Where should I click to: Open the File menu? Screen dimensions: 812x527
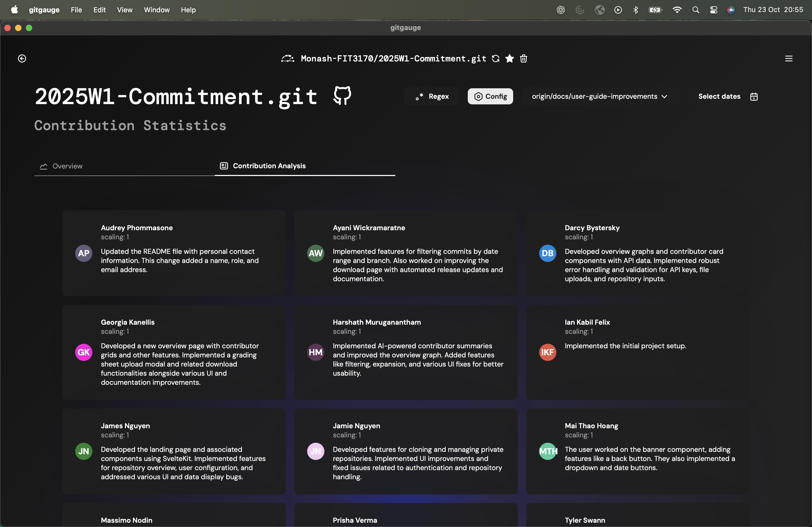[x=77, y=10]
